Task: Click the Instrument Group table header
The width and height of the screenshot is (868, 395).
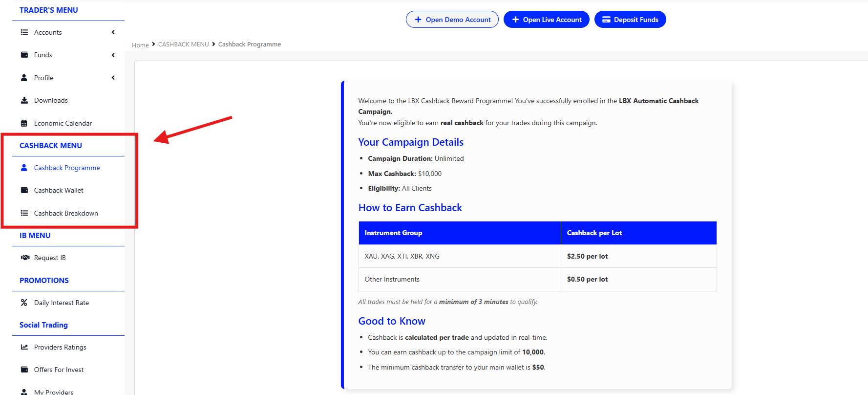Action: pos(393,233)
